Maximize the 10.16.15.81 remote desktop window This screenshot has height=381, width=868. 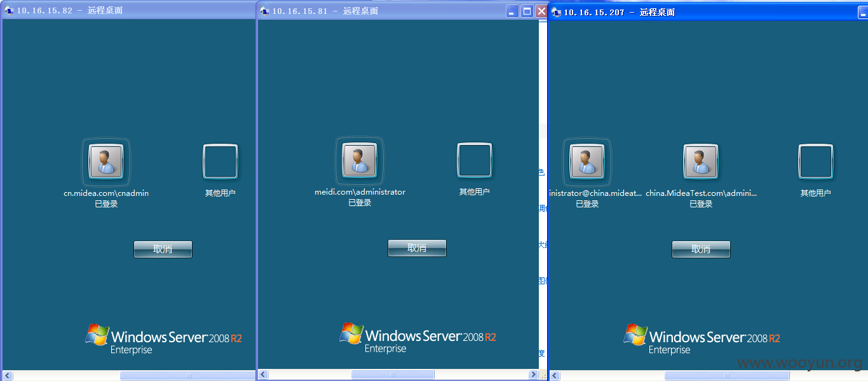(x=527, y=11)
